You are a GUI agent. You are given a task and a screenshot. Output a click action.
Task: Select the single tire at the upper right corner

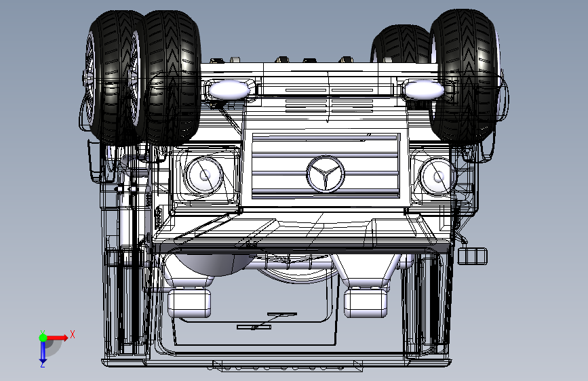coord(465,76)
